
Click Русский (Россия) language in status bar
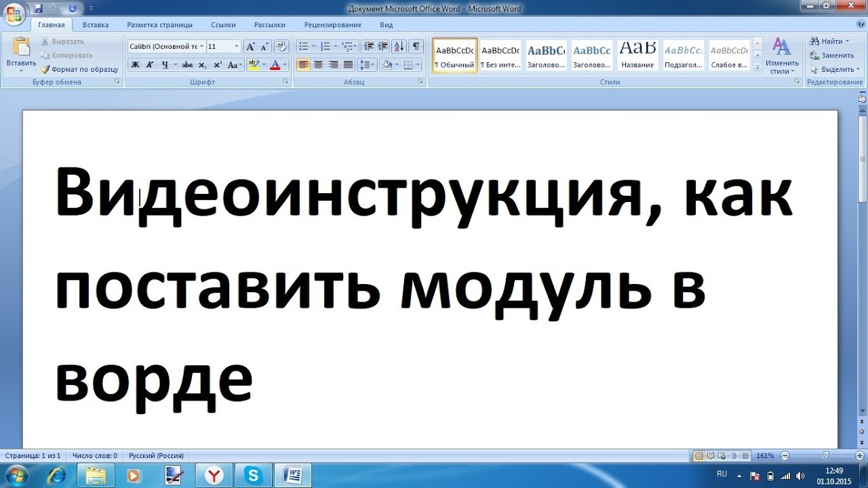click(x=157, y=456)
